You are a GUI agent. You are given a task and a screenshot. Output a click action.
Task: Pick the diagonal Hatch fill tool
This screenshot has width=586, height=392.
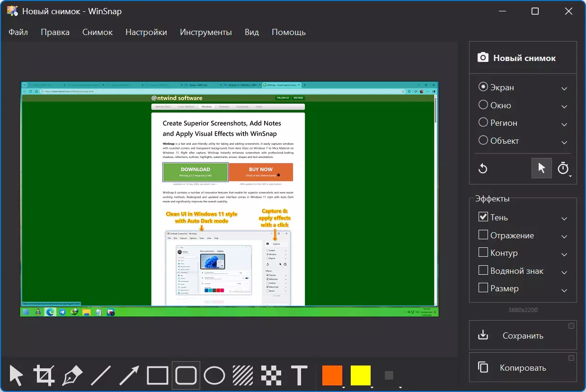click(x=242, y=375)
